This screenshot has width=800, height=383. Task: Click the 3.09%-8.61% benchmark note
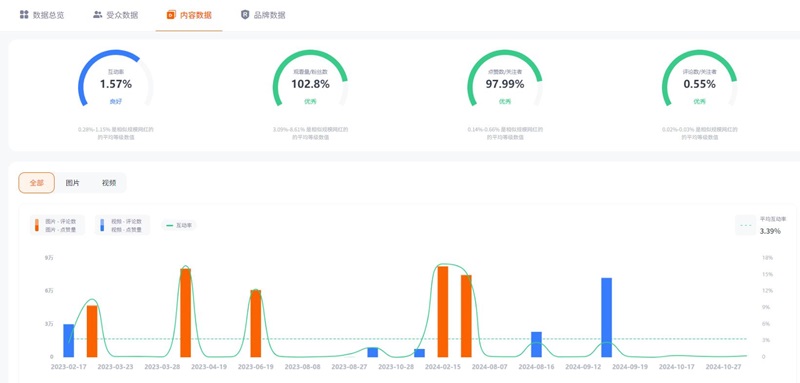tap(310, 134)
